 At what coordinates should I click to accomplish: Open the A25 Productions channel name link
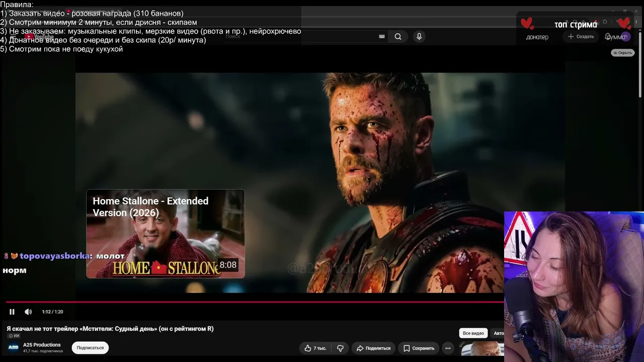click(x=42, y=345)
